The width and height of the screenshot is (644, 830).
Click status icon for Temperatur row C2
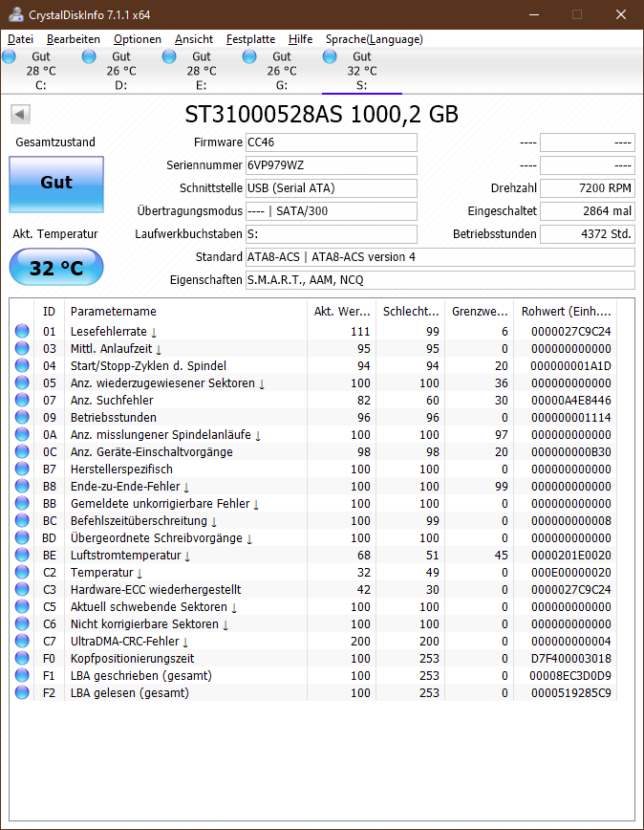coord(22,572)
